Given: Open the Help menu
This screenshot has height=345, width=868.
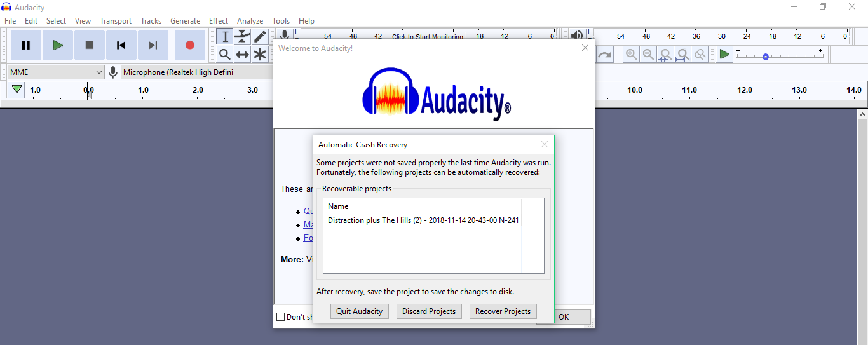Looking at the screenshot, I should 306,21.
